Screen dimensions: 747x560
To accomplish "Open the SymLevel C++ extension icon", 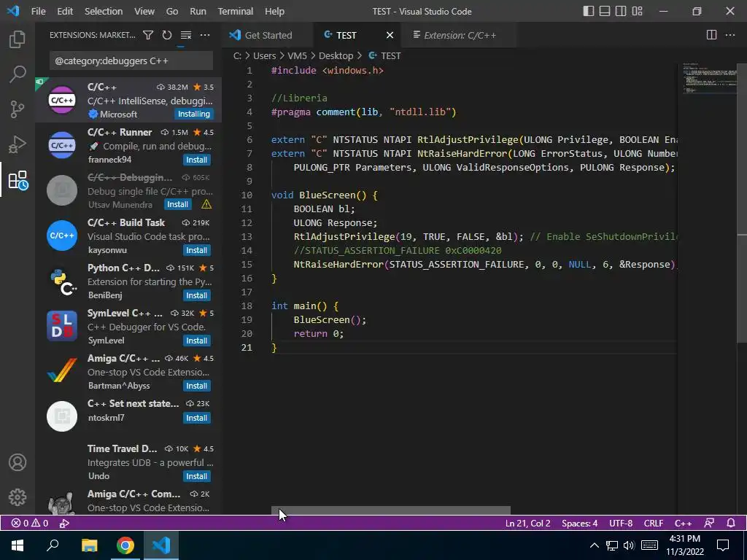I will [62, 326].
